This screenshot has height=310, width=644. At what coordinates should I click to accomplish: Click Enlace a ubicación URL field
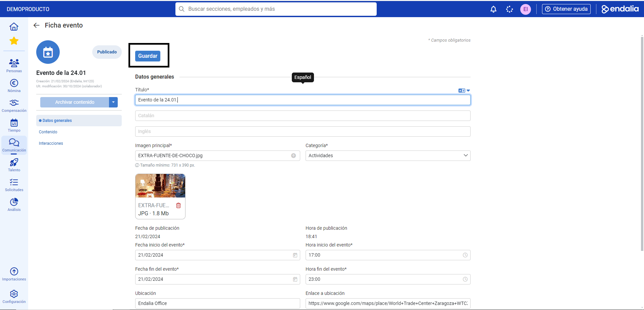pyautogui.click(x=388, y=303)
